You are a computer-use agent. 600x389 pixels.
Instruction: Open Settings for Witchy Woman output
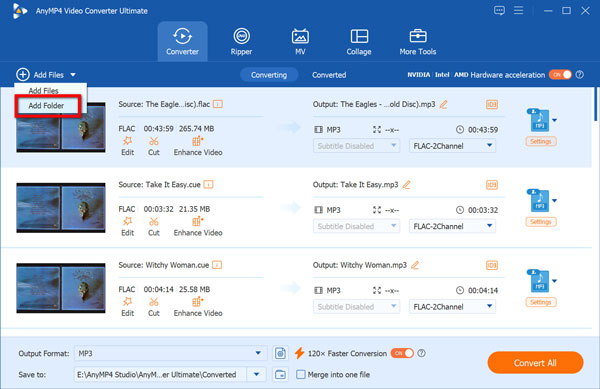(x=541, y=302)
